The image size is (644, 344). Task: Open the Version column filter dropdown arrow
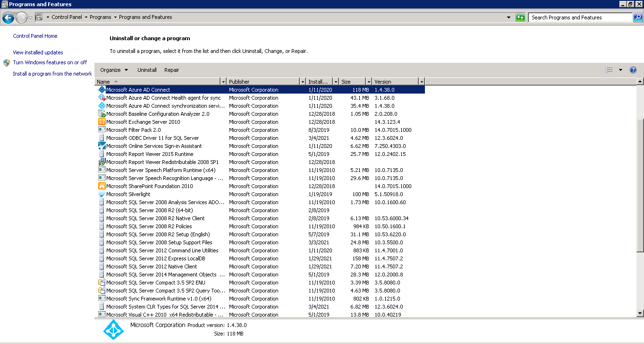click(422, 81)
